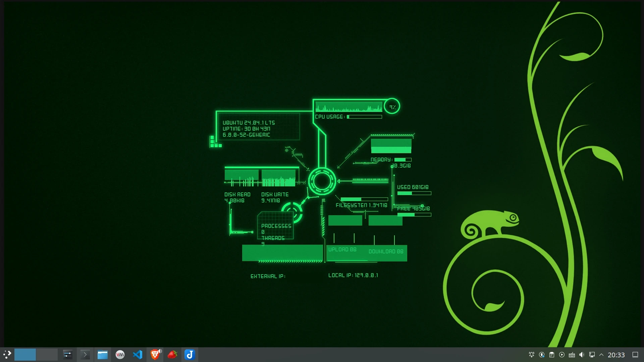Switch to the second virtual desktop
Viewport: 644px width, 362px height.
(47, 355)
